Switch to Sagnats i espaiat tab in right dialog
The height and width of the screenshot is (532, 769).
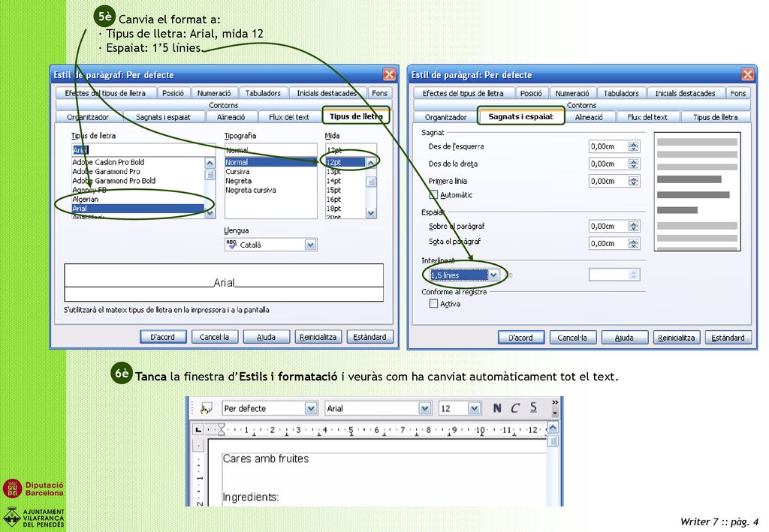(520, 116)
